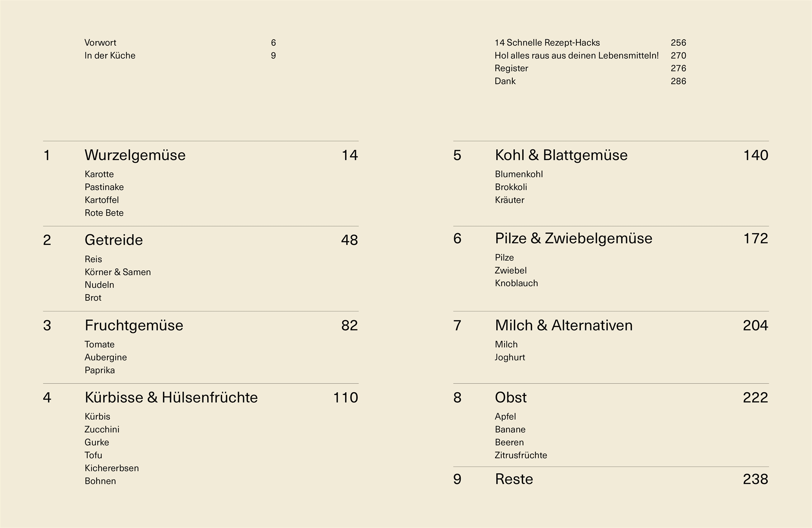
Task: Click the Hol alles raus entry
Action: (x=576, y=56)
